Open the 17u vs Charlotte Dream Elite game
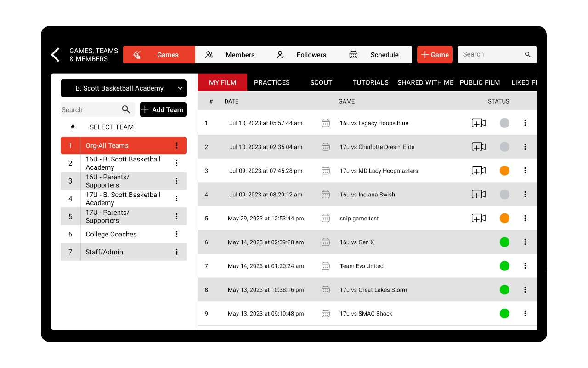 (x=377, y=147)
